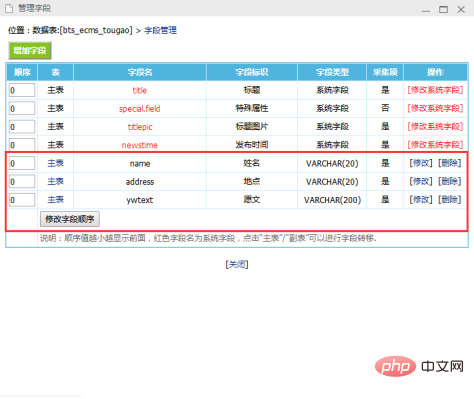
Task: Edit order input for address row
Action: click(22, 182)
